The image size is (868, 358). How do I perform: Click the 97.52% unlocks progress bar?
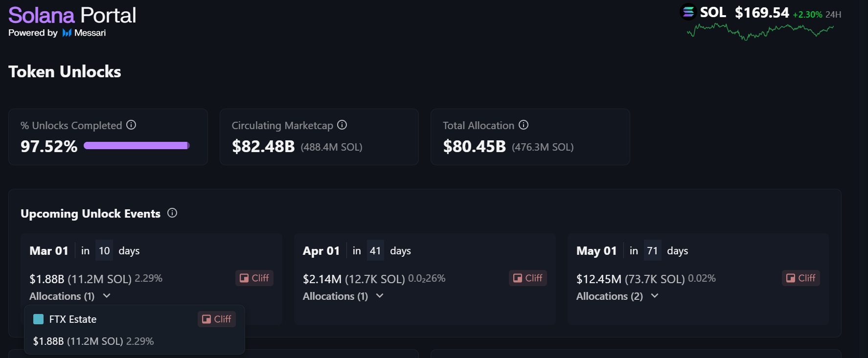point(137,145)
